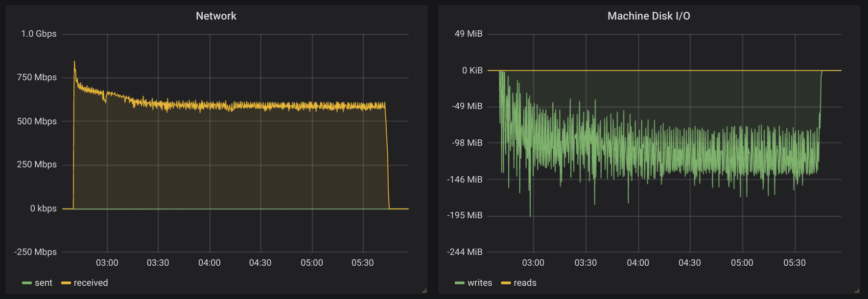This screenshot has width=868, height=299.
Task: Pick color via yellow reads legend swatch
Action: [x=506, y=283]
